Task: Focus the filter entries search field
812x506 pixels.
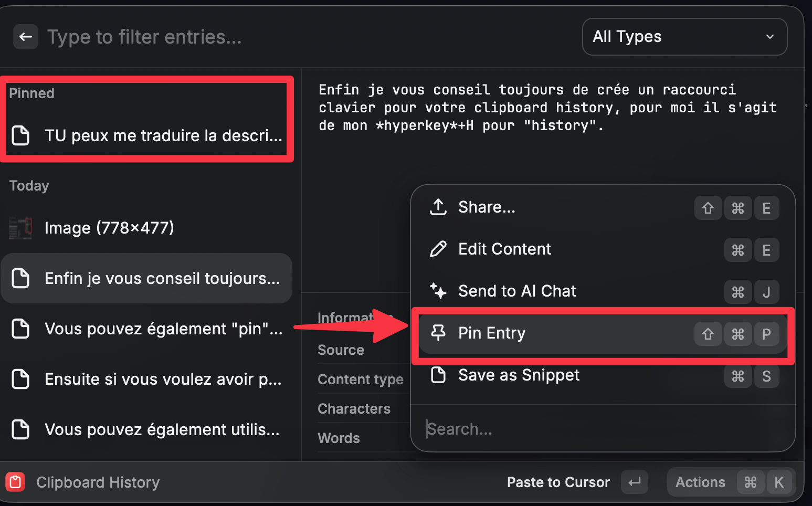Action: 262,37
